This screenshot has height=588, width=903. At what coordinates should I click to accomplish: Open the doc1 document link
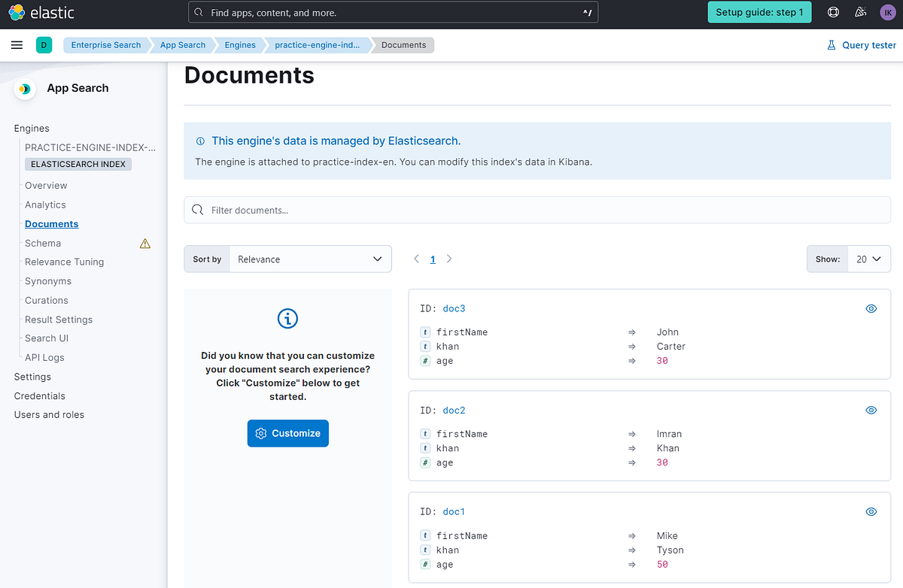[453, 511]
